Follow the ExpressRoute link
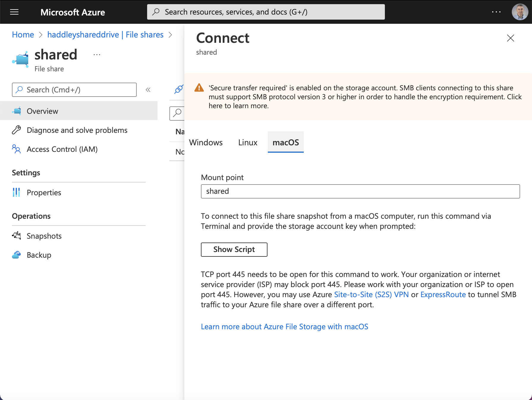The height and width of the screenshot is (400, 532). (443, 295)
